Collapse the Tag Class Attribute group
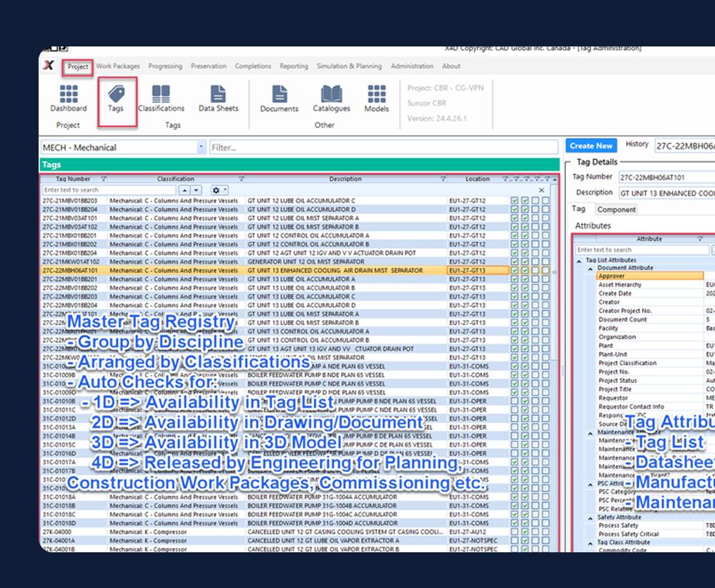The width and height of the screenshot is (715, 588). [x=590, y=543]
